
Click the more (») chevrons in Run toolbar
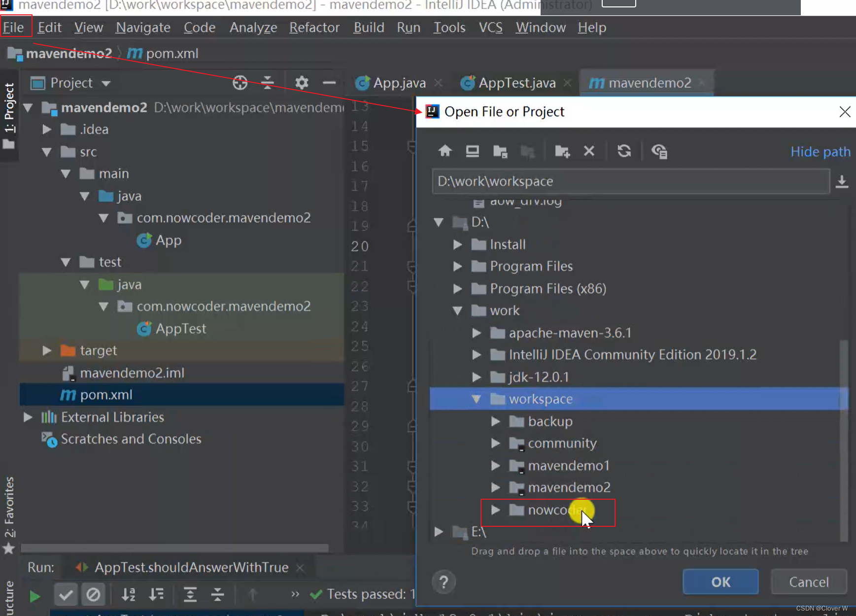(x=295, y=594)
